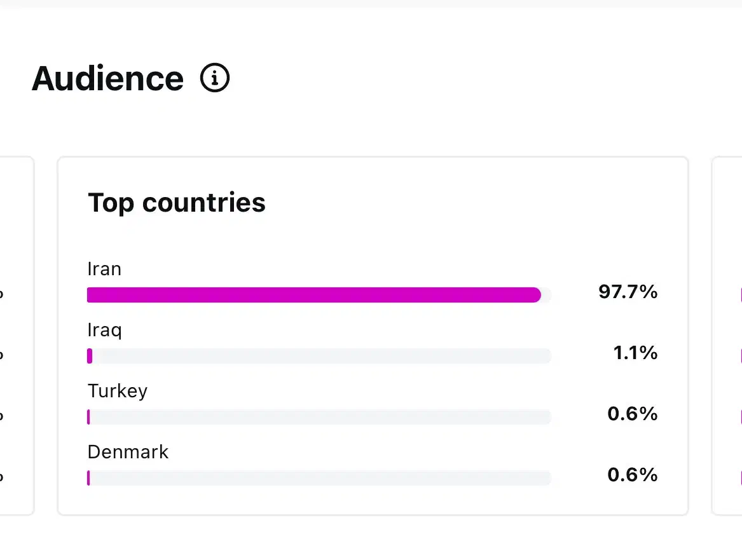Click the Turkey percentage bar
This screenshot has width=742, height=560.
pos(319,417)
